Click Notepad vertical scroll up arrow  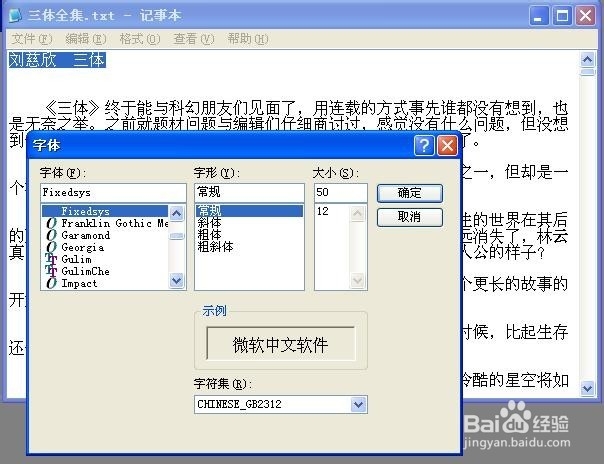coord(587,59)
